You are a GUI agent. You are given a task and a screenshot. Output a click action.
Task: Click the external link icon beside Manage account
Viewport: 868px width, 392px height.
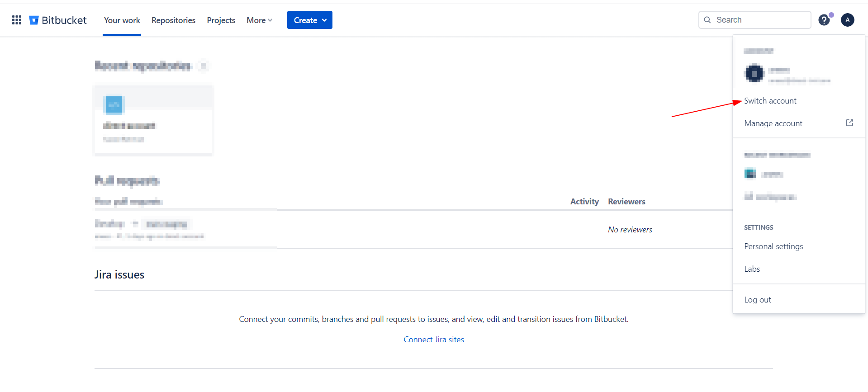849,123
